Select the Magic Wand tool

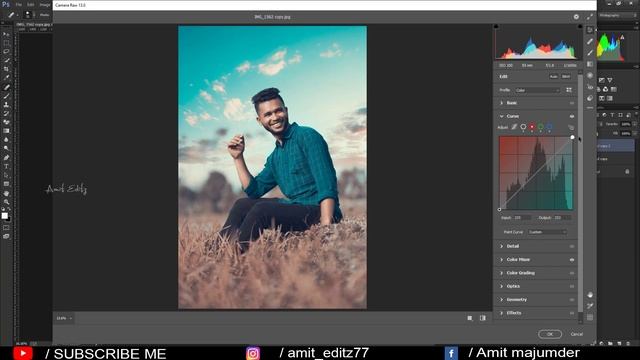pyautogui.click(x=6, y=60)
